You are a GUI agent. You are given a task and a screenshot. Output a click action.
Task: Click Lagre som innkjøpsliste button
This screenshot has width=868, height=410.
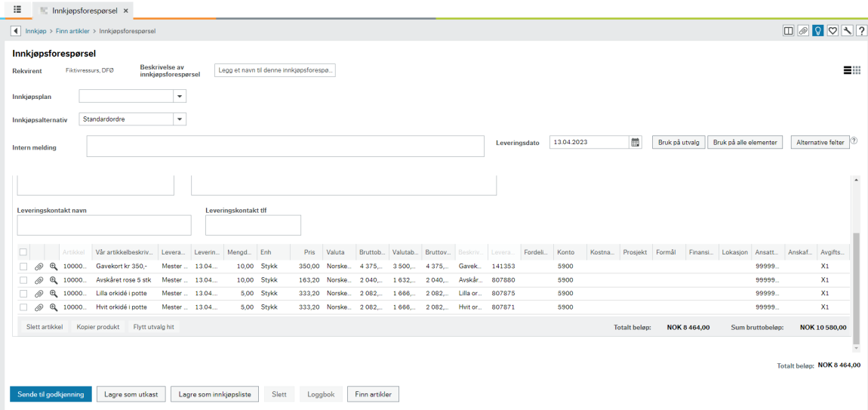(215, 394)
